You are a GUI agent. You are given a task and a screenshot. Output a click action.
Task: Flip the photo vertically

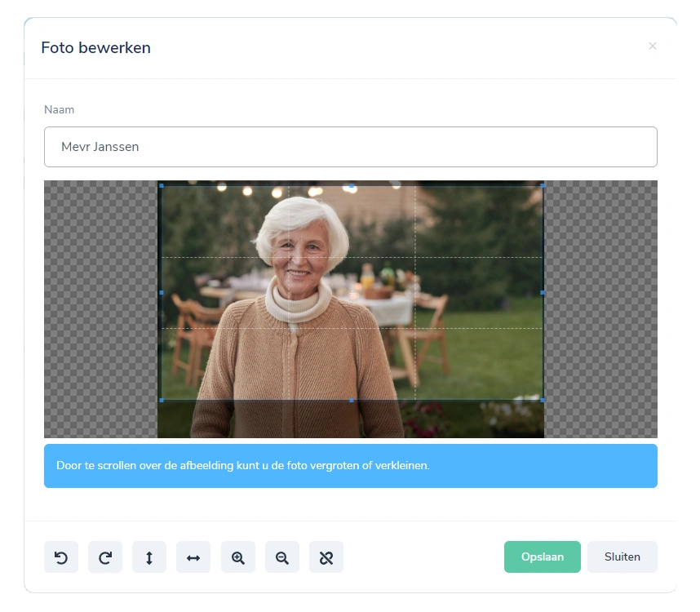pyautogui.click(x=149, y=557)
